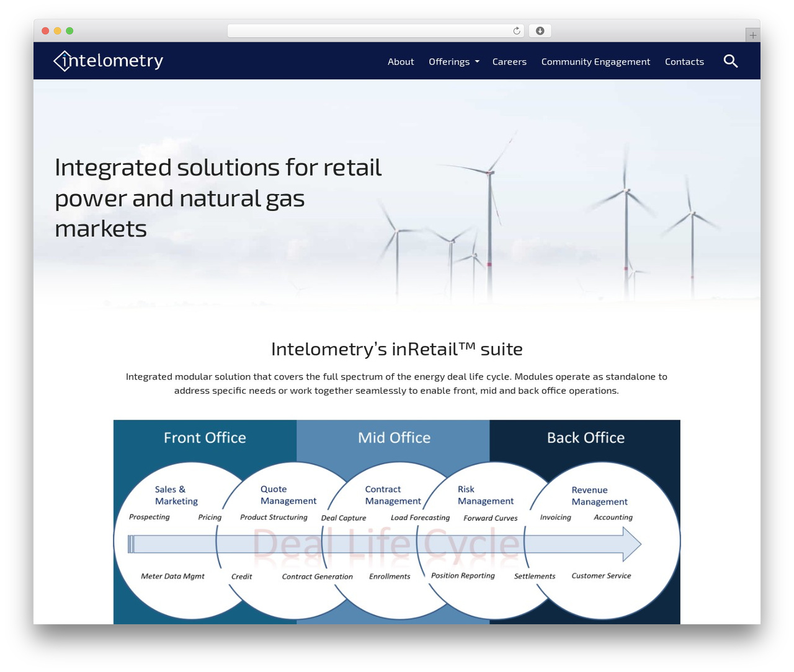
Task: Open the site search magnifier icon
Action: pyautogui.click(x=731, y=61)
